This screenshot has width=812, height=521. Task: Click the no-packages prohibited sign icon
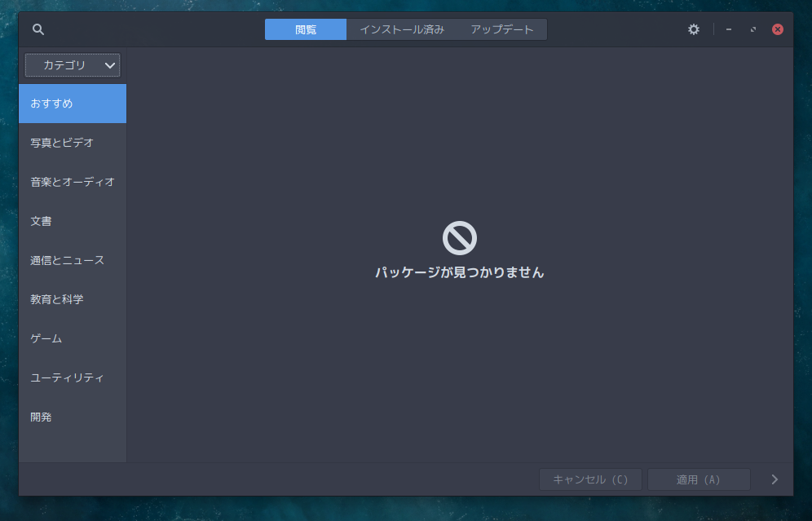(459, 238)
